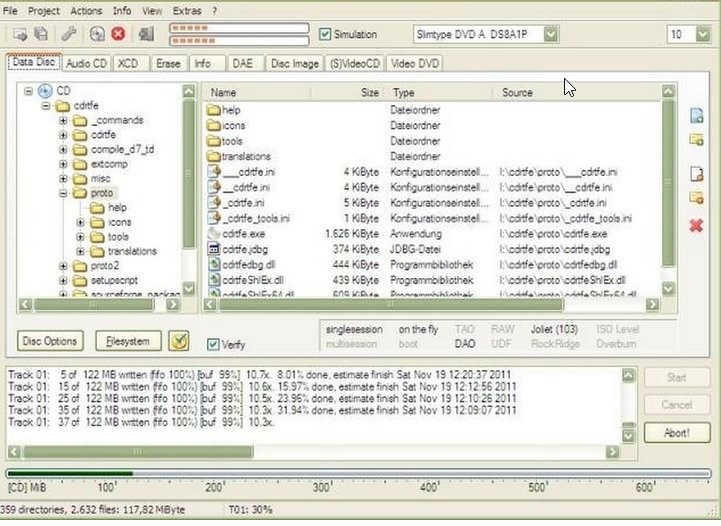
Task: Switch to the Disc Image tab
Action: [x=295, y=63]
